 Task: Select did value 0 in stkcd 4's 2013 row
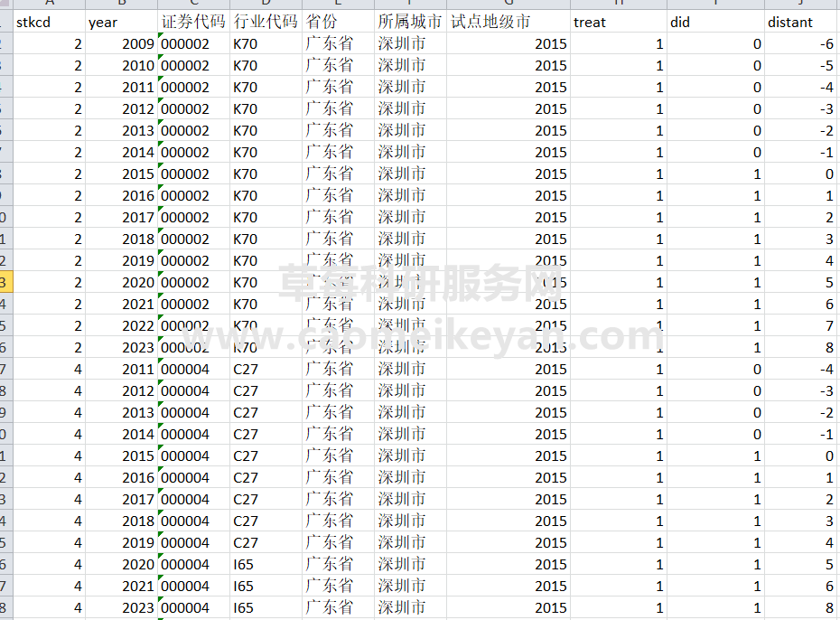point(715,413)
